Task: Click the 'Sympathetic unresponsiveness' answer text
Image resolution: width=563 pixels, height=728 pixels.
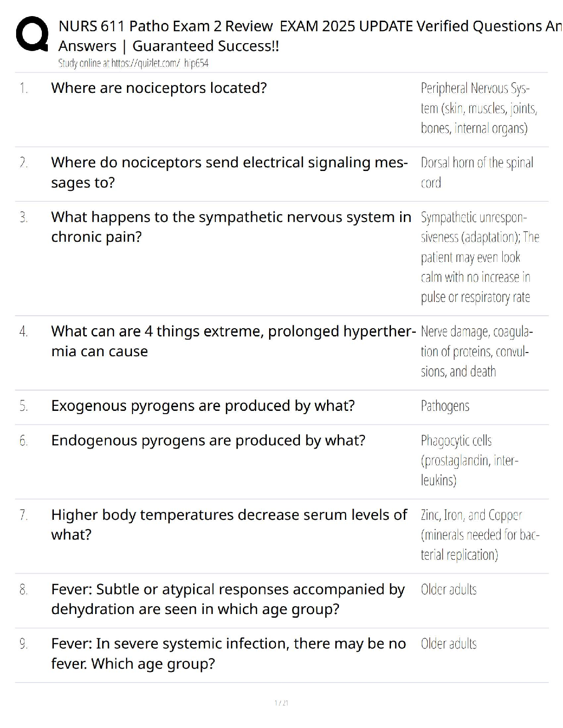Action: (479, 257)
